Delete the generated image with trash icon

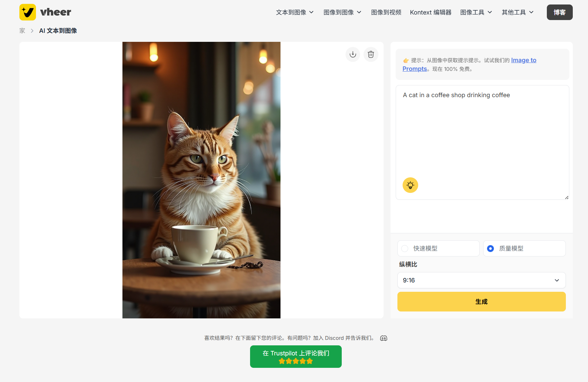(371, 54)
